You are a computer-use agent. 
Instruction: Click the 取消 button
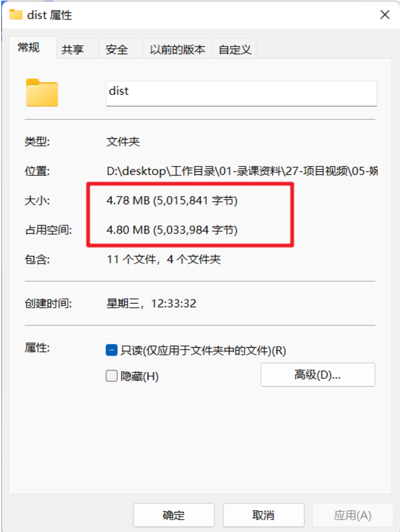(263, 516)
